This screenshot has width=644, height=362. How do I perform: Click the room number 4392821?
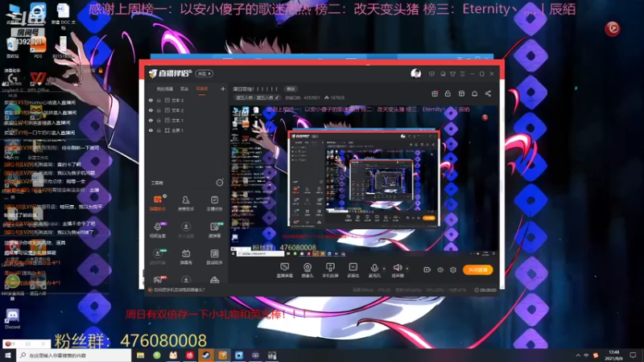click(312, 97)
